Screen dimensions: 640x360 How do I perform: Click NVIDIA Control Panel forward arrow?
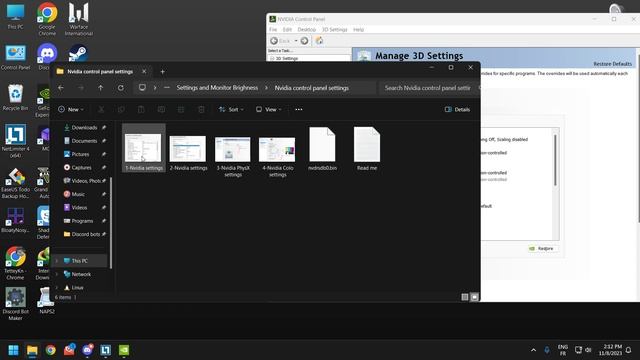tap(304, 40)
